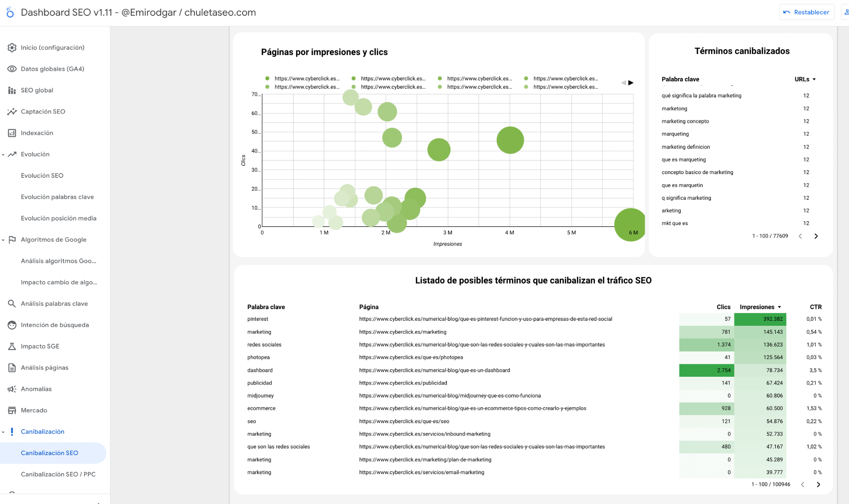Click the flag icon beside Algoritmos de Google
Viewport: 849px width, 504px height.
[12, 240]
